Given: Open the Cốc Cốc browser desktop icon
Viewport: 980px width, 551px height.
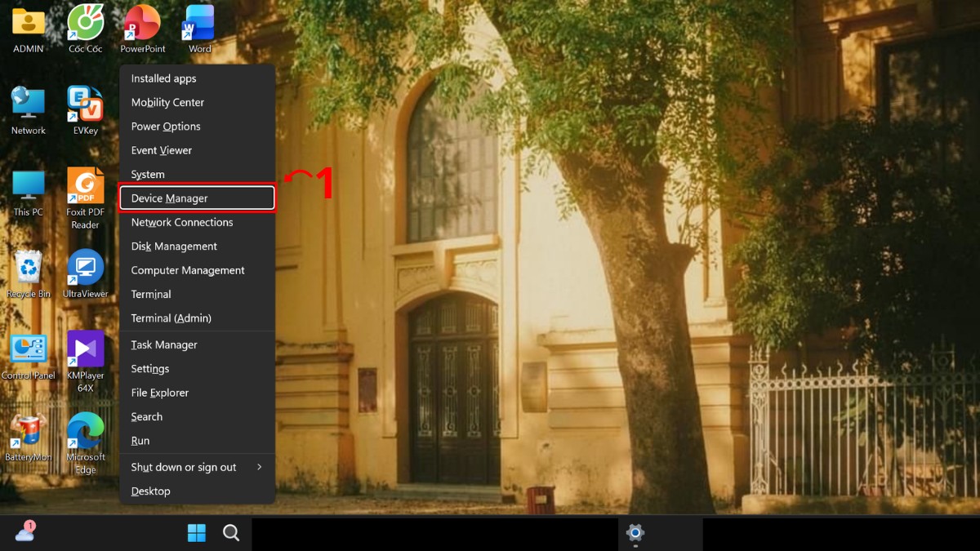Looking at the screenshot, I should coord(85,29).
